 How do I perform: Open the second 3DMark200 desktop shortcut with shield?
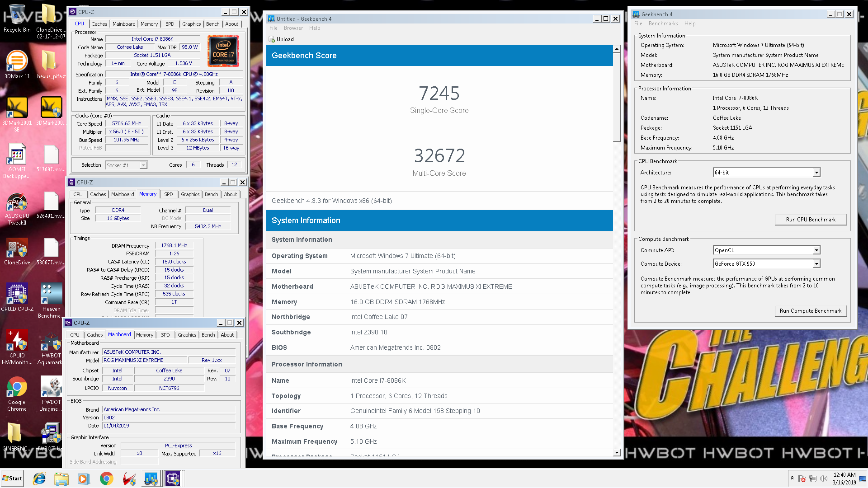pyautogui.click(x=51, y=111)
